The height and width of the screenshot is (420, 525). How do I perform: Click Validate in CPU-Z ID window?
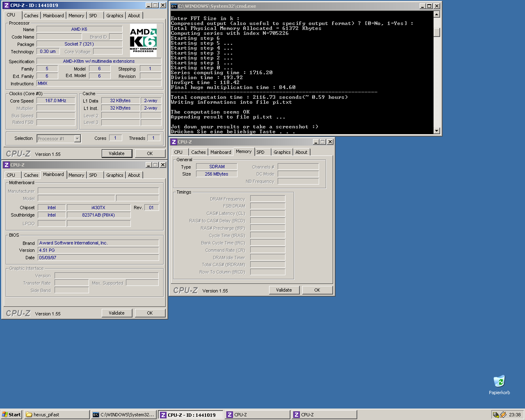(x=116, y=153)
